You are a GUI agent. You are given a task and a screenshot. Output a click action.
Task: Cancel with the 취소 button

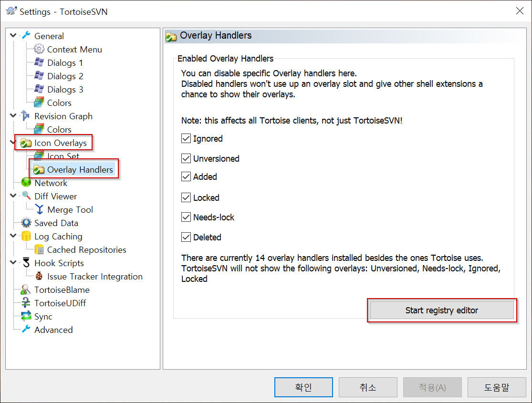368,387
